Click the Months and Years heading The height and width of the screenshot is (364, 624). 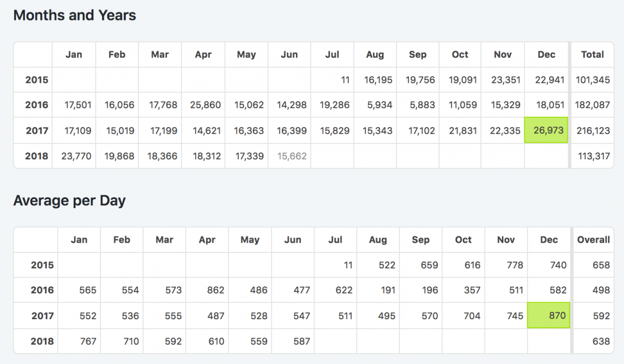74,15
